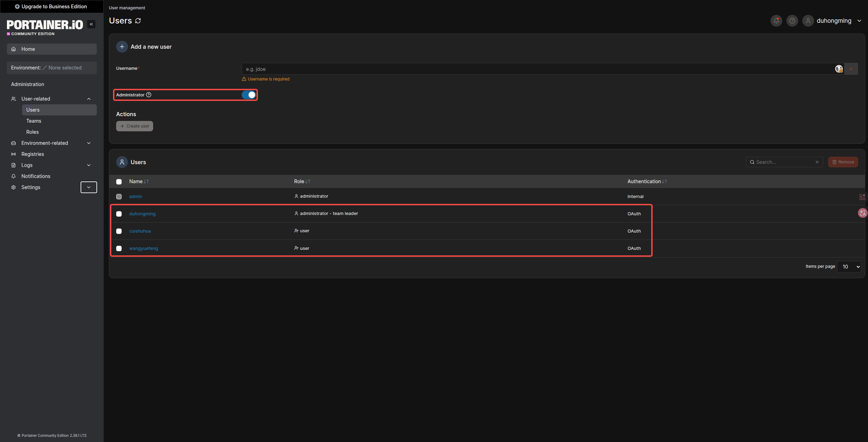Image resolution: width=868 pixels, height=442 pixels.
Task: Open the duhongming account menu chevron
Action: point(859,21)
